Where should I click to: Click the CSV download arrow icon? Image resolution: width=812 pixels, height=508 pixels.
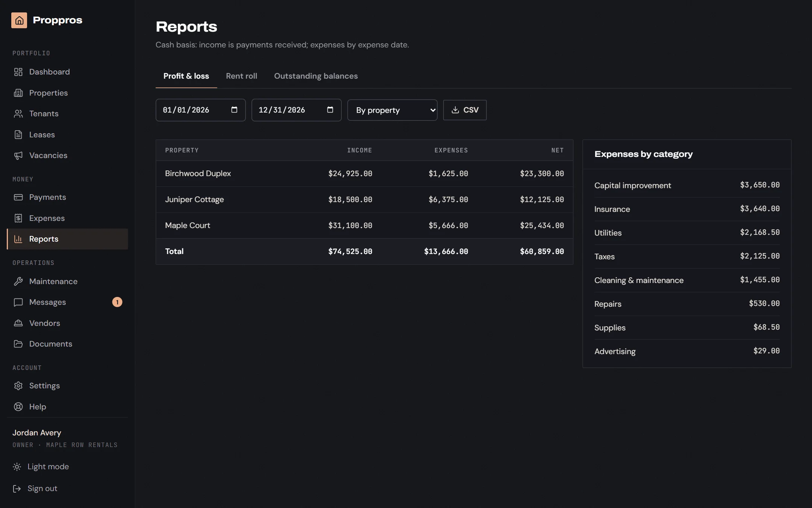[x=455, y=110]
